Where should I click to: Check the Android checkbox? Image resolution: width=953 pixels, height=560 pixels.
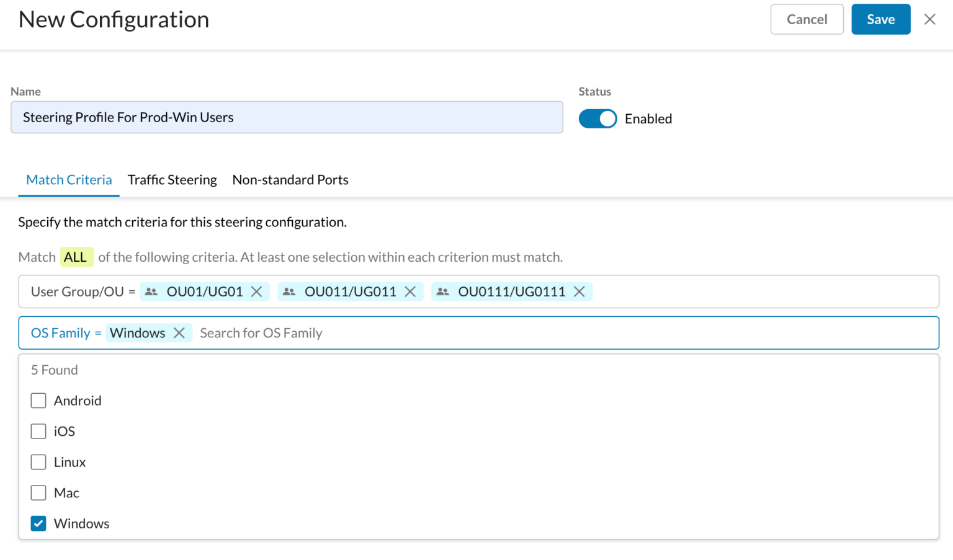tap(38, 400)
